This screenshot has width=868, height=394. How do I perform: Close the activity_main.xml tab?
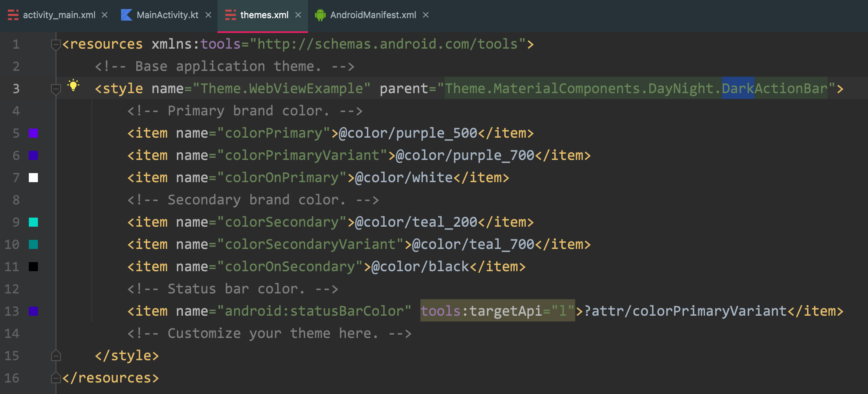(105, 15)
